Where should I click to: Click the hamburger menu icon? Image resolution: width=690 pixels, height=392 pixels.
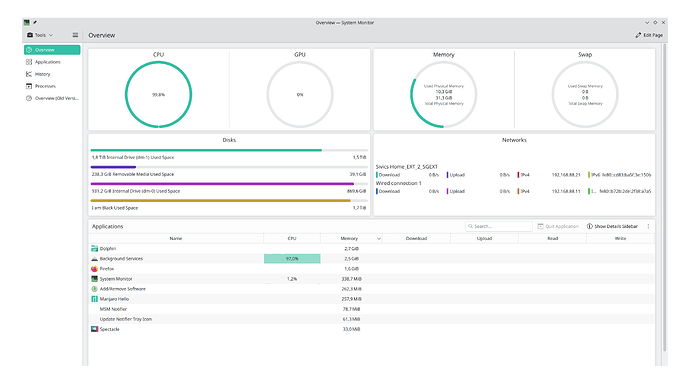[75, 35]
